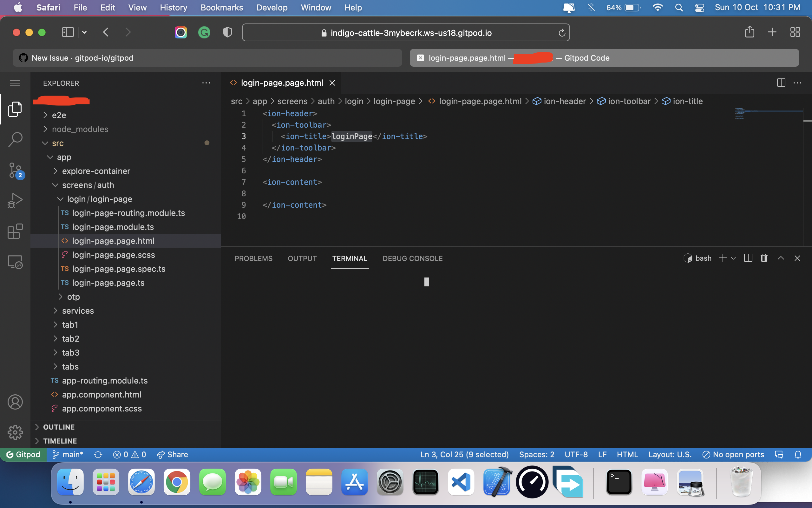The height and width of the screenshot is (508, 812).
Task: Open the terminal launch profile dropdown
Action: click(x=733, y=258)
